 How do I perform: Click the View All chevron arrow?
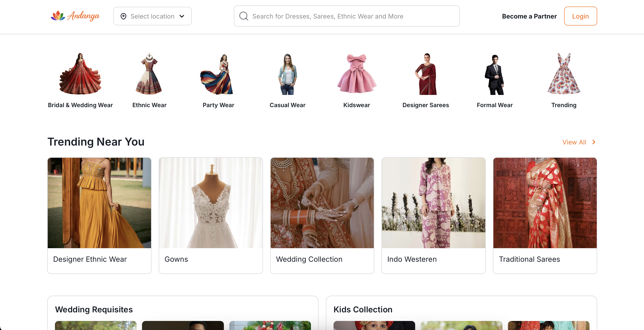pyautogui.click(x=594, y=142)
